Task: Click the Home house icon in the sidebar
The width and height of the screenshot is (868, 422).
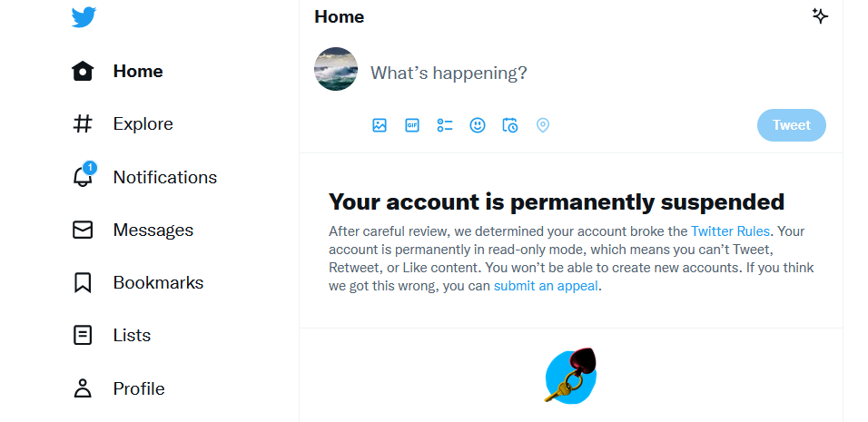Action: [x=83, y=71]
